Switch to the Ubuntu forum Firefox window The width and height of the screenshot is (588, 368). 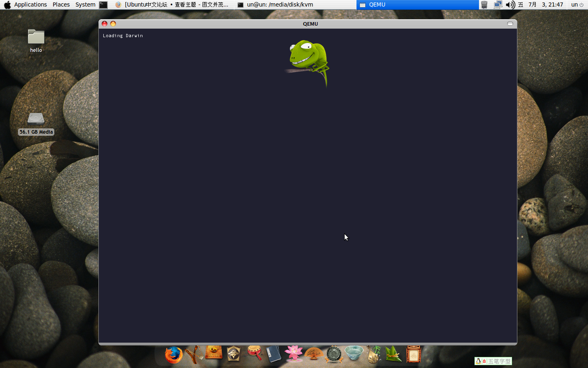point(173,5)
